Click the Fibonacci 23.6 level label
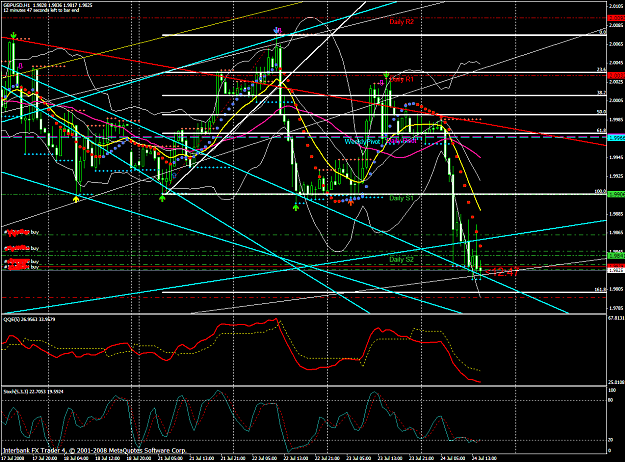 point(601,69)
